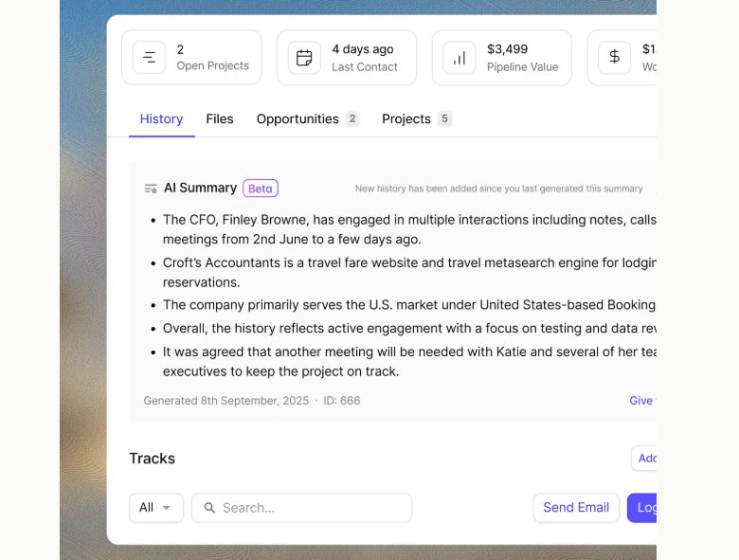Click the bullet about CFO Finley Browne
This screenshot has height=560, width=739.
pyautogui.click(x=409, y=229)
